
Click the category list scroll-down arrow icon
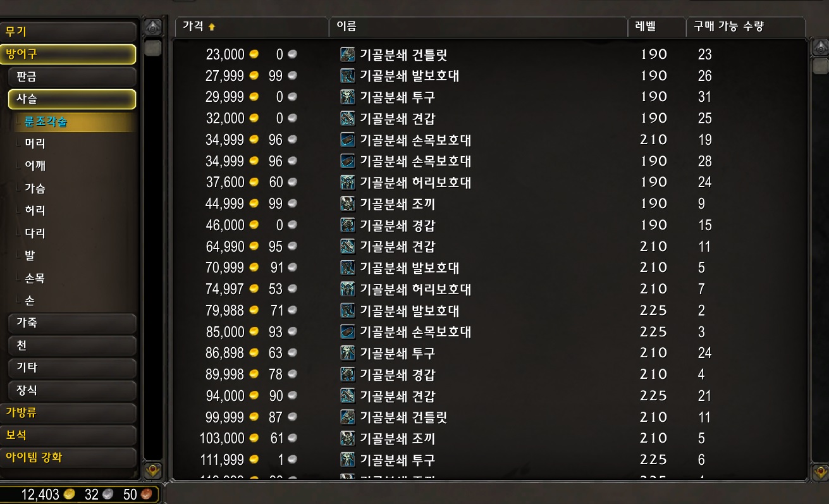(153, 470)
